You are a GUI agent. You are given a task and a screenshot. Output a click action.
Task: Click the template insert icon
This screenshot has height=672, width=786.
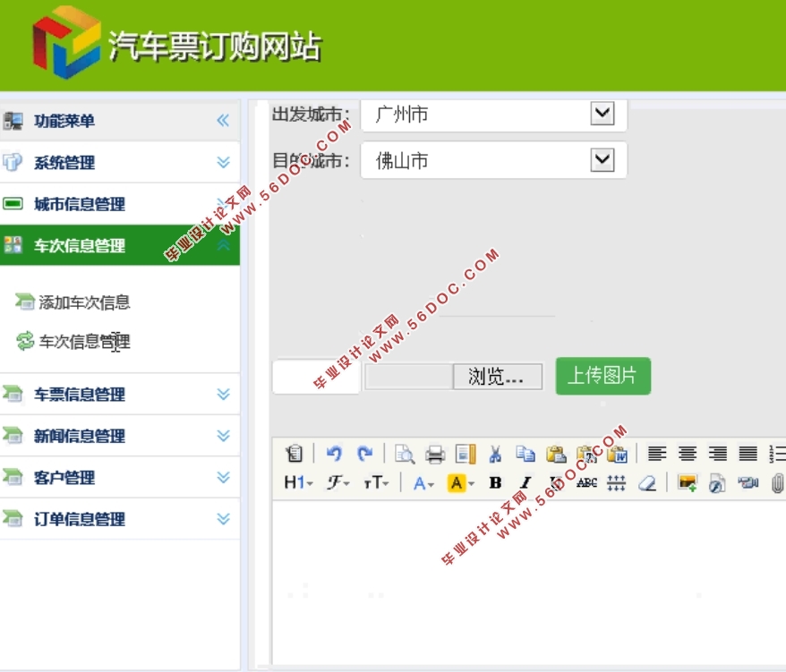click(466, 454)
